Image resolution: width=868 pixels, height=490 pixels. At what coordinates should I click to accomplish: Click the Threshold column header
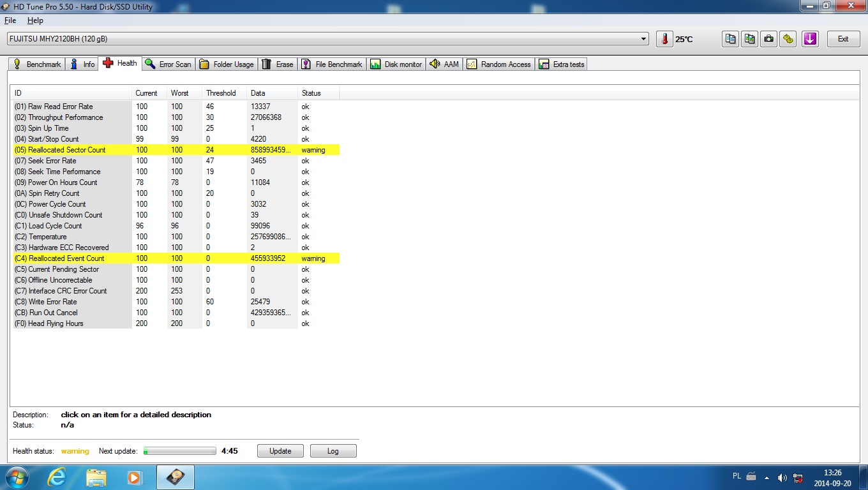(224, 93)
